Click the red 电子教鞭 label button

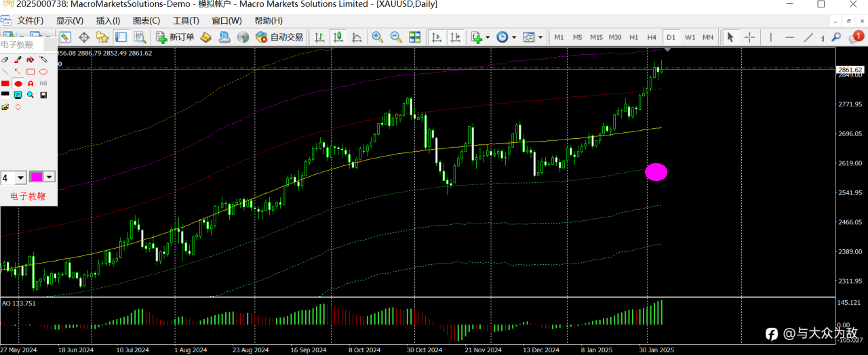tap(28, 196)
